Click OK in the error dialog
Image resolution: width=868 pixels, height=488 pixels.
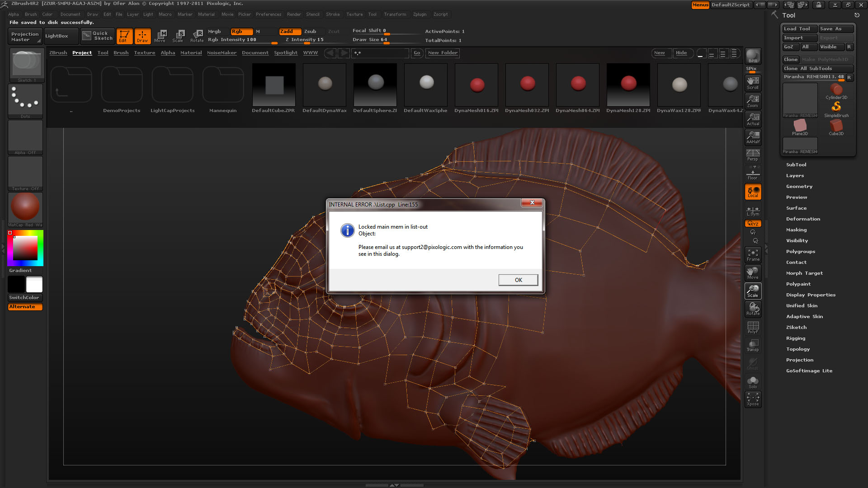point(518,280)
